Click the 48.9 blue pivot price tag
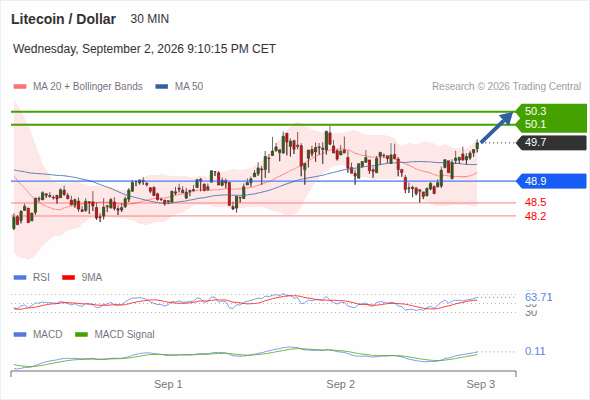 pos(551,181)
